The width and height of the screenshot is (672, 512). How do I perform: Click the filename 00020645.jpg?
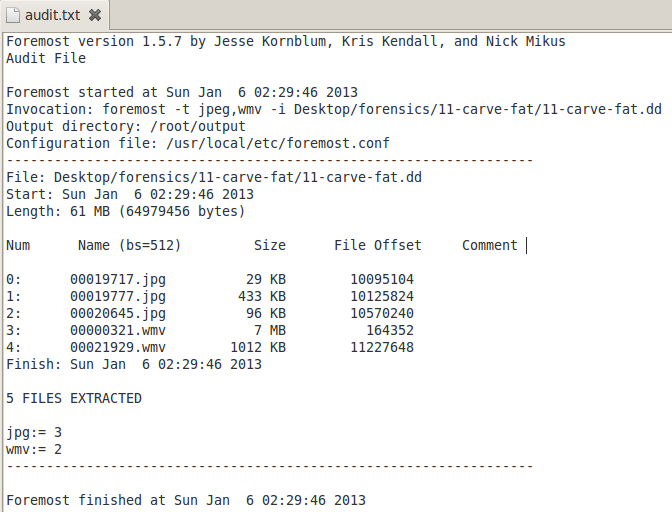(117, 313)
